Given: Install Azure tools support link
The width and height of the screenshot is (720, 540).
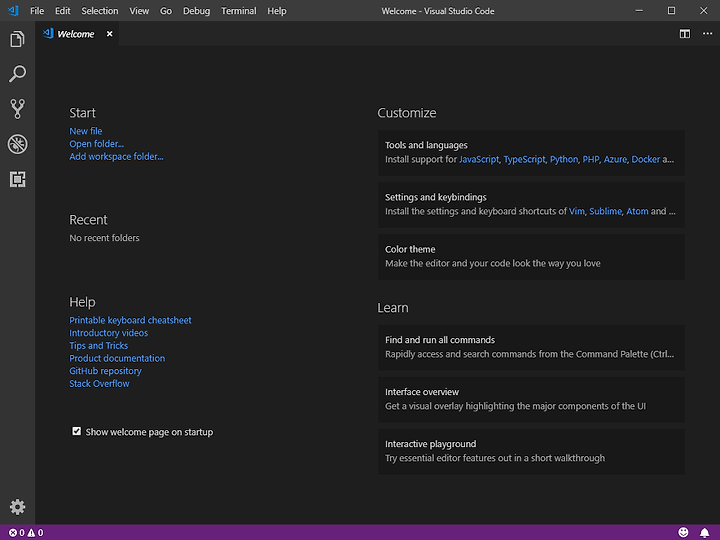Looking at the screenshot, I should click(615, 159).
